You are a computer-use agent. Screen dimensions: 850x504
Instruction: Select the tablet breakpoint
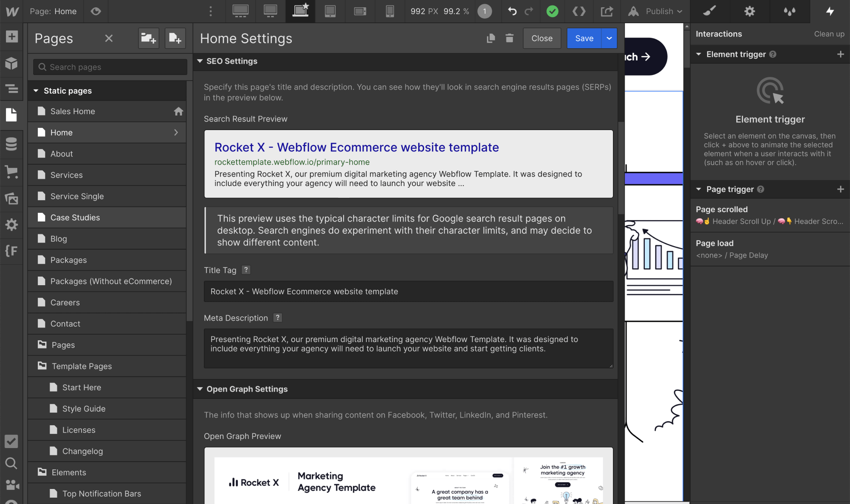pos(330,11)
